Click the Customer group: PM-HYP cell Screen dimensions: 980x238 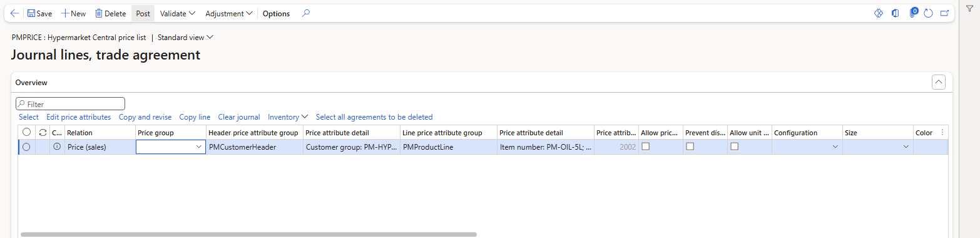(x=351, y=147)
